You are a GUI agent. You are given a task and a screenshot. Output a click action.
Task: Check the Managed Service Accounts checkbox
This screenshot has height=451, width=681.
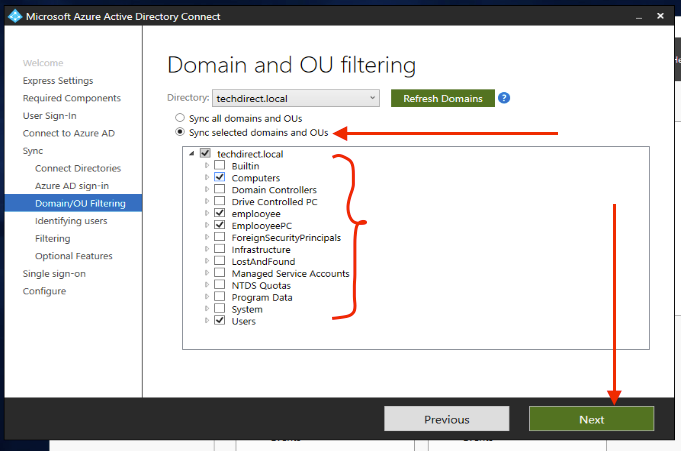220,272
